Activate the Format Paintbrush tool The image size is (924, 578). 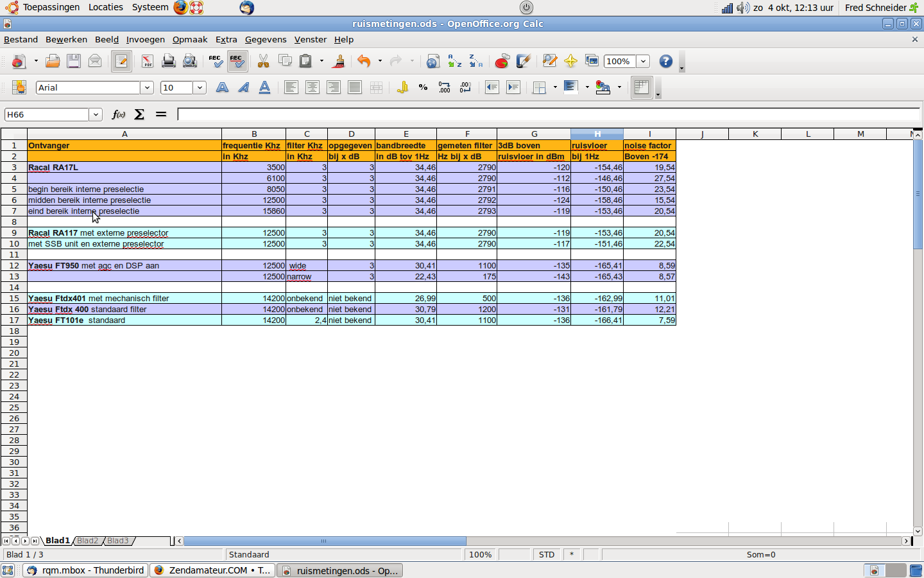click(x=338, y=61)
